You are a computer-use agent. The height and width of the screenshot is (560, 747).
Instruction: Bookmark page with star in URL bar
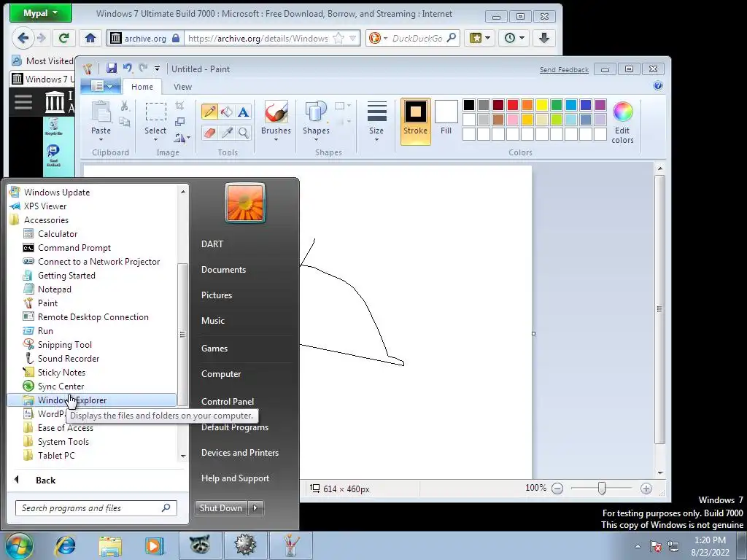338,38
